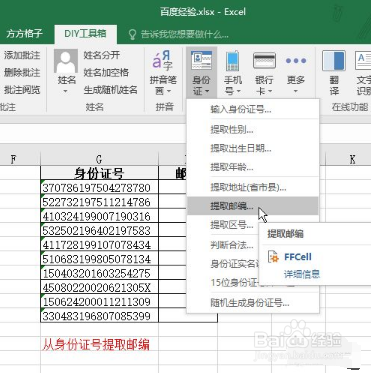
Task: Expand the 姓名 dropdown arrow
Action: pyautogui.click(x=65, y=91)
